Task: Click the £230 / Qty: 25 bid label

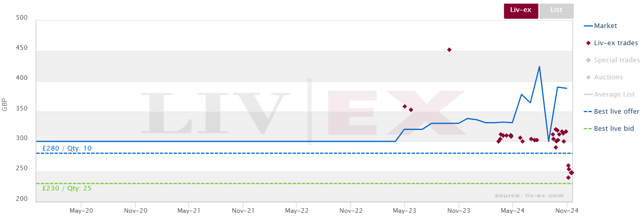Action: point(67,188)
